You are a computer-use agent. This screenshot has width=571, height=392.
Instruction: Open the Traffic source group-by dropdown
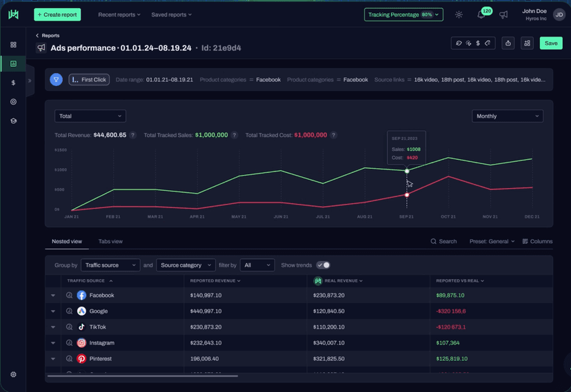click(x=110, y=265)
